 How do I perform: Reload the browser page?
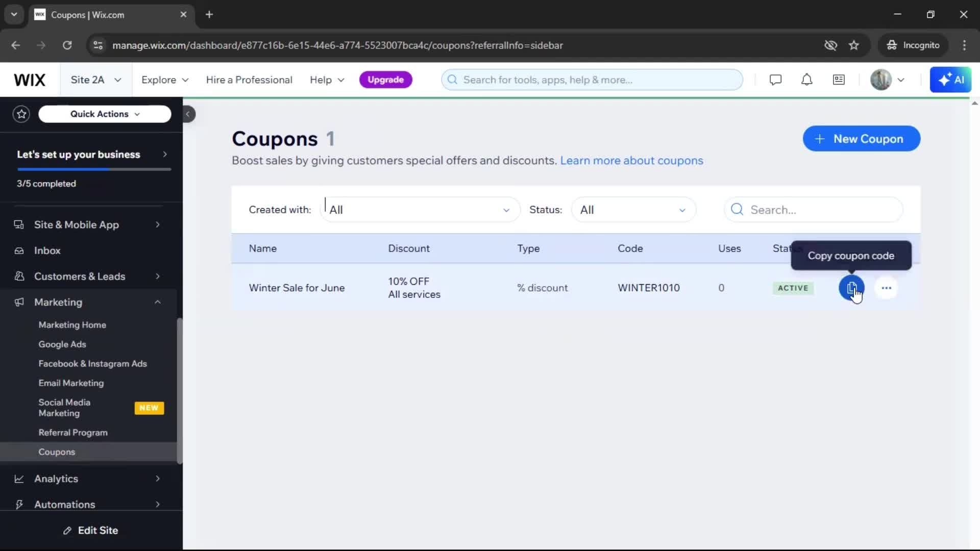tap(67, 45)
